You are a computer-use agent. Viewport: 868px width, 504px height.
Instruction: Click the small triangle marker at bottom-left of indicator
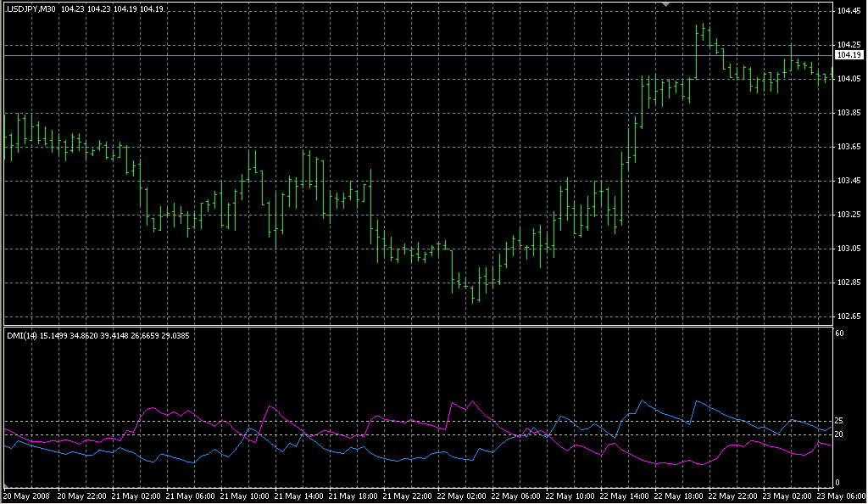[x=5, y=486]
